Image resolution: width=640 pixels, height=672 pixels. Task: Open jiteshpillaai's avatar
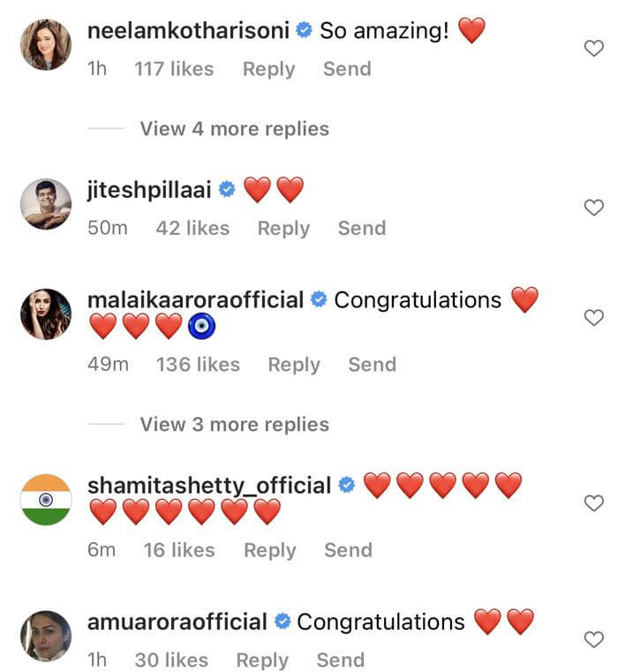(46, 204)
